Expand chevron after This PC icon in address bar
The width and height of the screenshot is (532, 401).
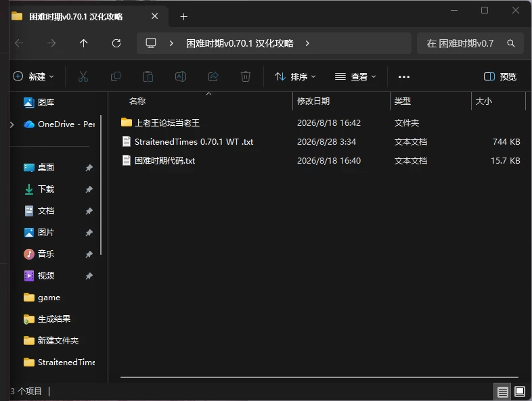coord(171,43)
